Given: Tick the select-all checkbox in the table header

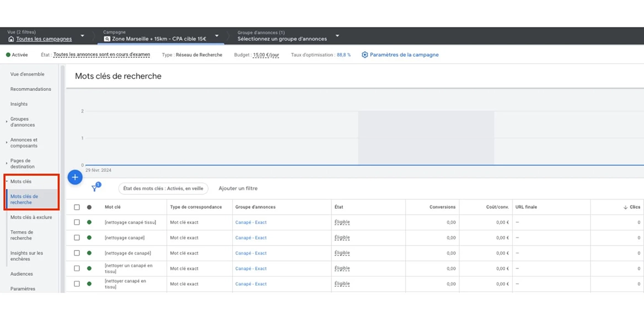Looking at the screenshot, I should tap(77, 207).
